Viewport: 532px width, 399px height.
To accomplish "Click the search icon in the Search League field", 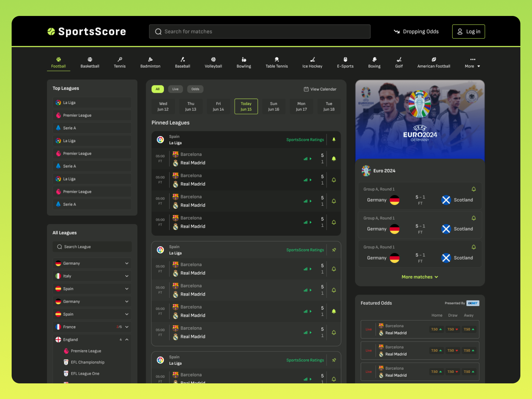I will tap(60, 247).
